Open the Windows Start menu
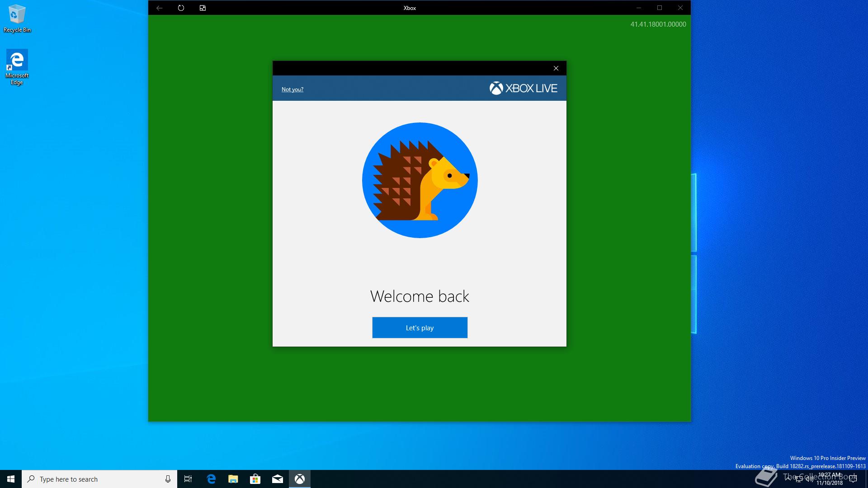 coord(11,479)
